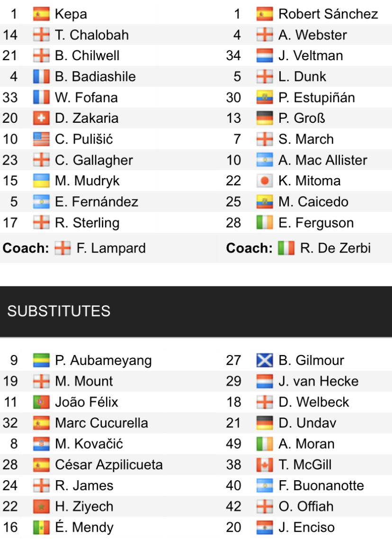Open substitute J. Enciso

click(x=307, y=527)
